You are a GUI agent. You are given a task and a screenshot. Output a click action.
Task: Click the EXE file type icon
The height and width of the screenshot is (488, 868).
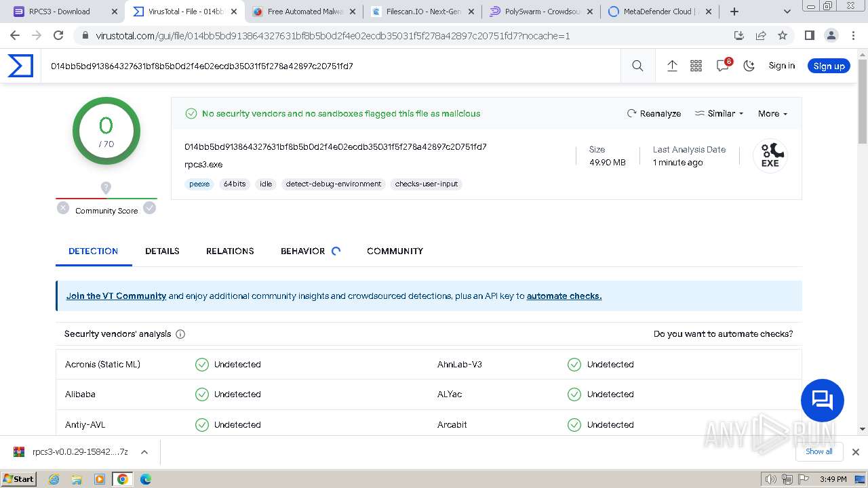pos(770,156)
